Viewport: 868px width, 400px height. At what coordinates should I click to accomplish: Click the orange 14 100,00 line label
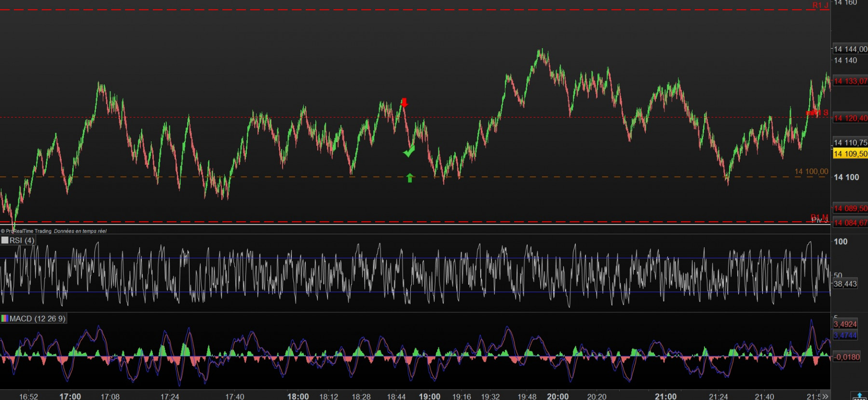point(811,172)
